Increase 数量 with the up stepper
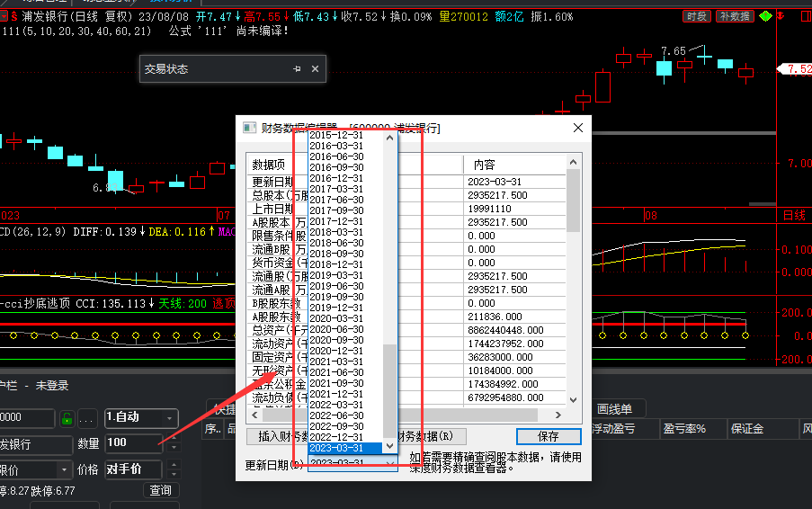The image size is (812, 509). pyautogui.click(x=174, y=438)
